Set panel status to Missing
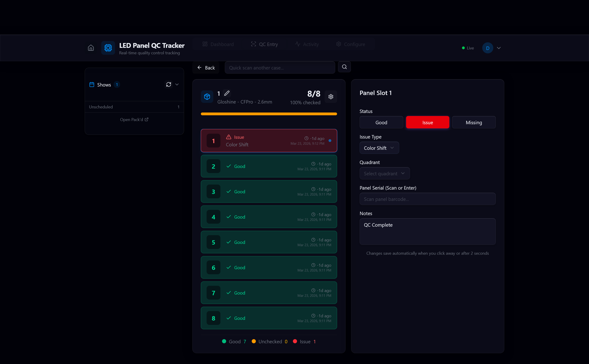The height and width of the screenshot is (364, 589). pos(474,122)
